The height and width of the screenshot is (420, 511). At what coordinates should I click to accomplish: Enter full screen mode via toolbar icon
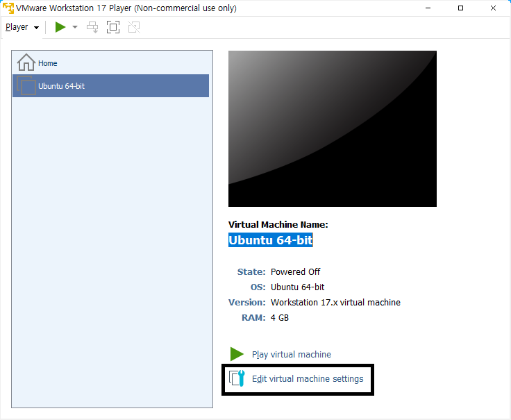coord(113,27)
